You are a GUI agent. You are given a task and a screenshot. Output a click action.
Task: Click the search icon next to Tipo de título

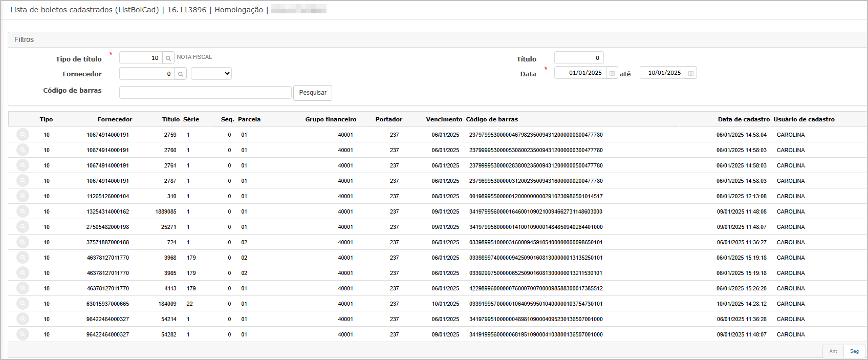pos(168,58)
